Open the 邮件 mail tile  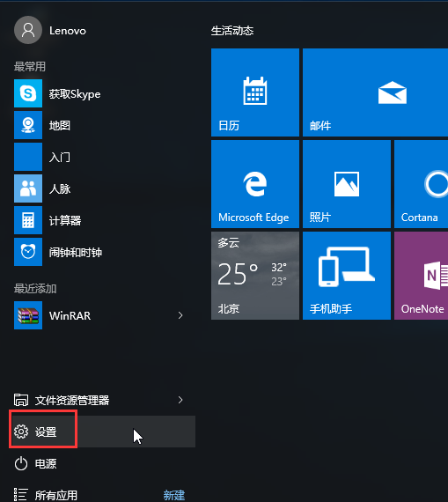(375, 92)
